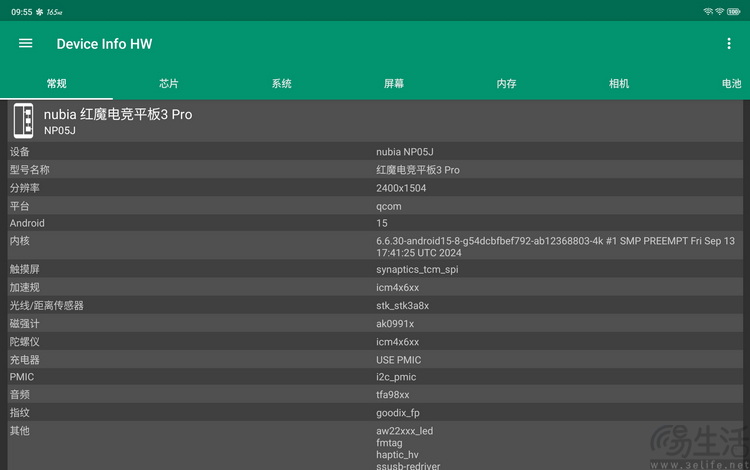Tap the 加速规 row value icm4x6xx
Screen dimensions: 750x470
(397, 287)
